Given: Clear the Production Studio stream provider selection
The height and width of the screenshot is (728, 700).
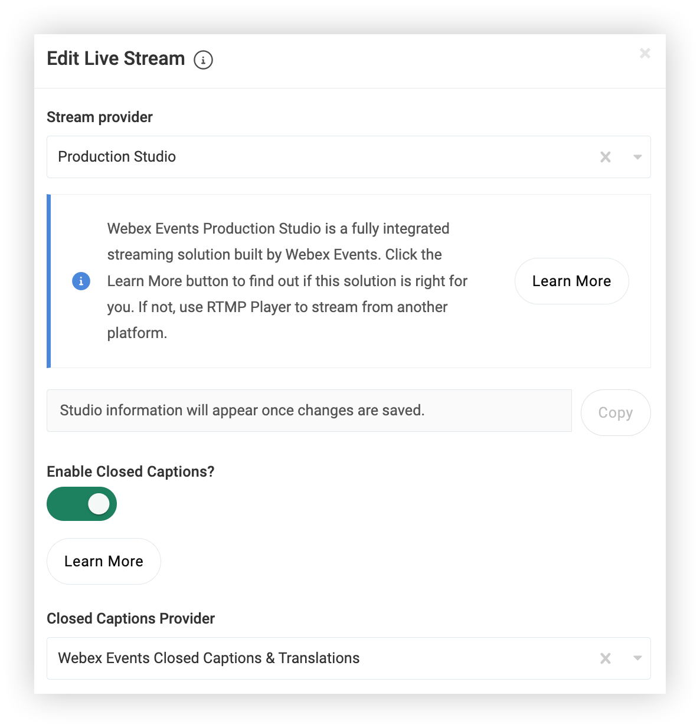Looking at the screenshot, I should [x=606, y=157].
